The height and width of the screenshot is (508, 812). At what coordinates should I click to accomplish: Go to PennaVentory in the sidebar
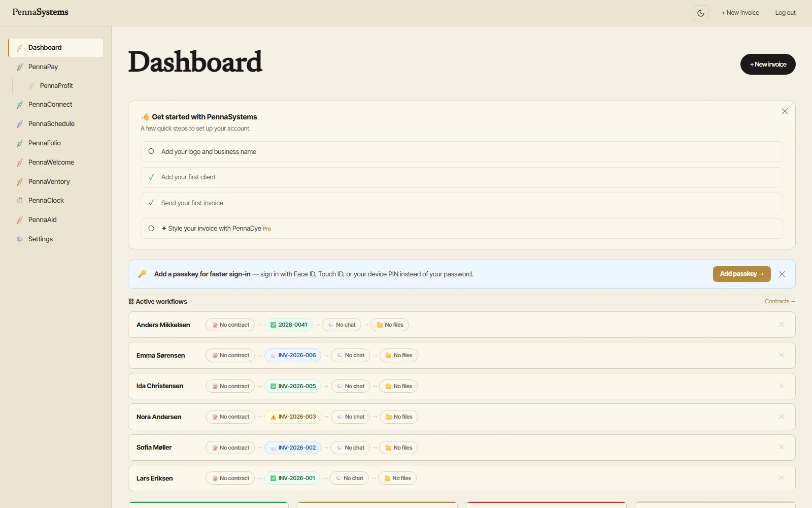(x=56, y=182)
